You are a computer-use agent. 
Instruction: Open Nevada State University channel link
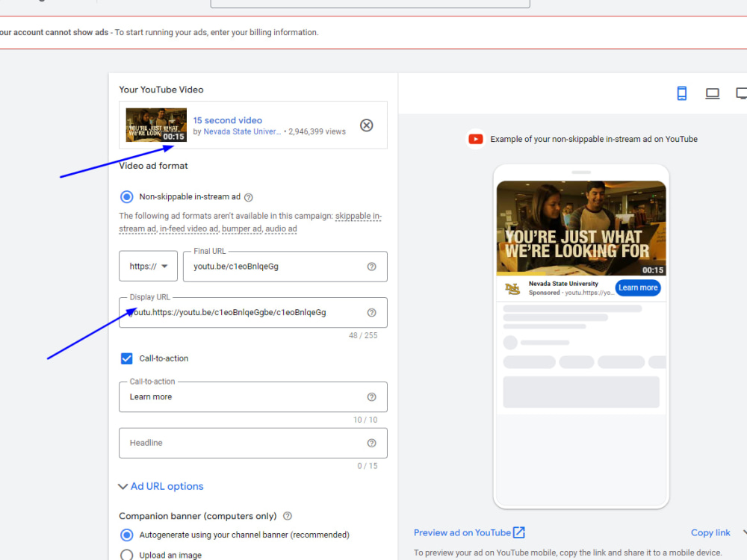coord(242,132)
